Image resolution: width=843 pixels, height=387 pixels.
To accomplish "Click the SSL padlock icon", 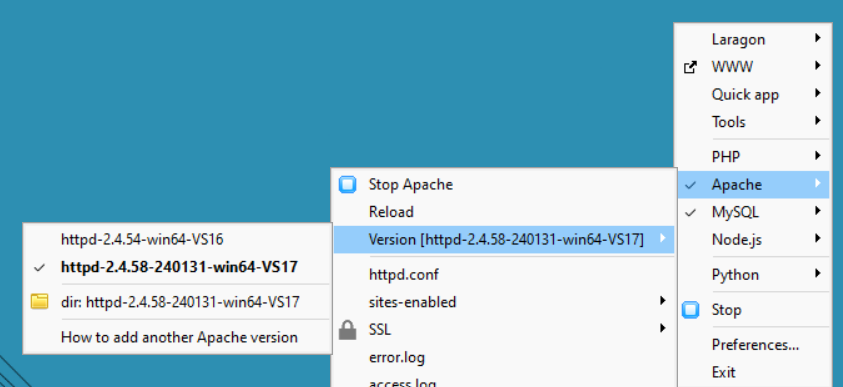I will click(347, 329).
